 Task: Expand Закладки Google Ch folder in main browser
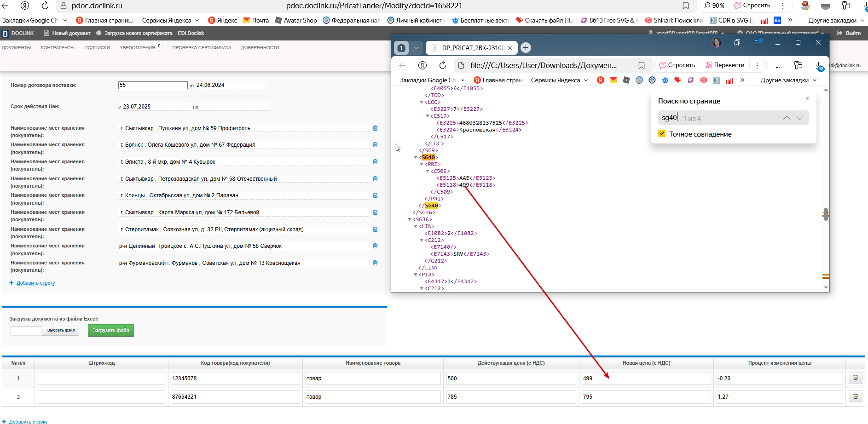pyautogui.click(x=35, y=20)
